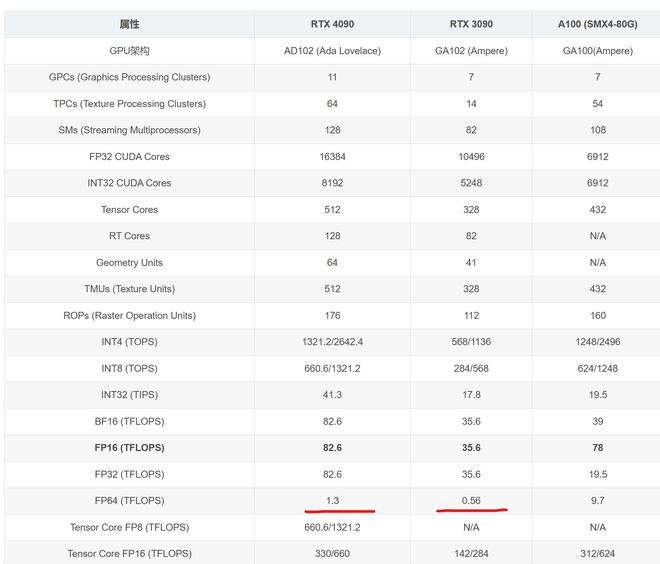This screenshot has width=660, height=564.
Task: Select the GA100(Ampere) cell
Action: (x=597, y=51)
